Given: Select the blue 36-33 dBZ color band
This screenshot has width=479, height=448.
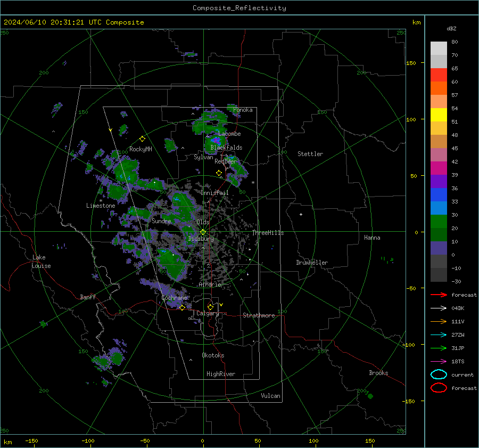Looking at the screenshot, I should pyautogui.click(x=439, y=195).
